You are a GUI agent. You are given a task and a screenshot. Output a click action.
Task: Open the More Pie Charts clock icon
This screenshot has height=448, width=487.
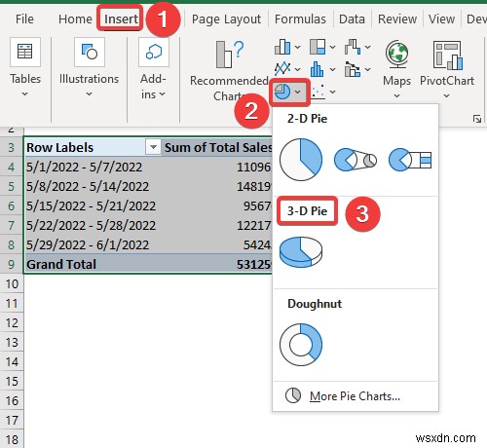coord(293,396)
